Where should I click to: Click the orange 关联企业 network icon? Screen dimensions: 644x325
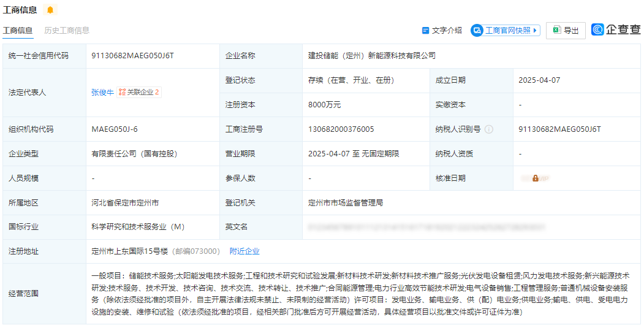pyautogui.click(x=122, y=92)
